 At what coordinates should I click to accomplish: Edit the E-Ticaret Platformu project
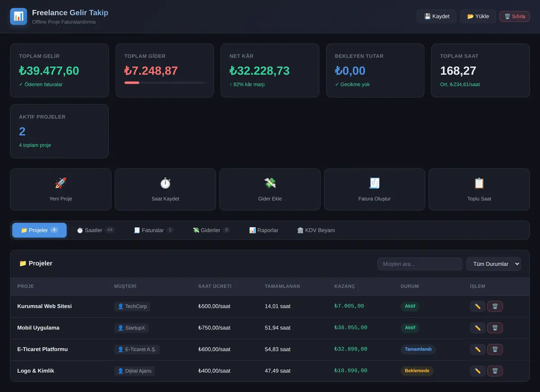(x=477, y=349)
